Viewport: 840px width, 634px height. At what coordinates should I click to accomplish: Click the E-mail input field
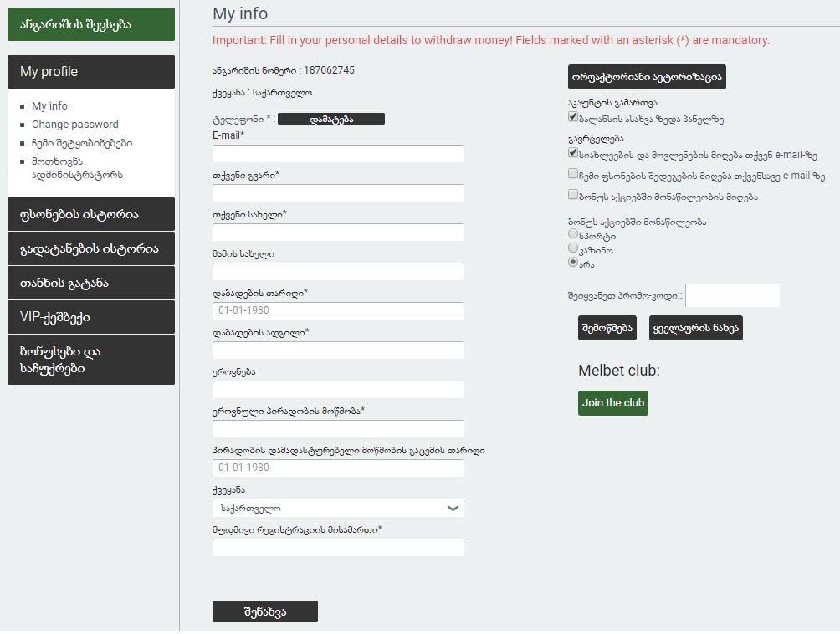pyautogui.click(x=338, y=154)
